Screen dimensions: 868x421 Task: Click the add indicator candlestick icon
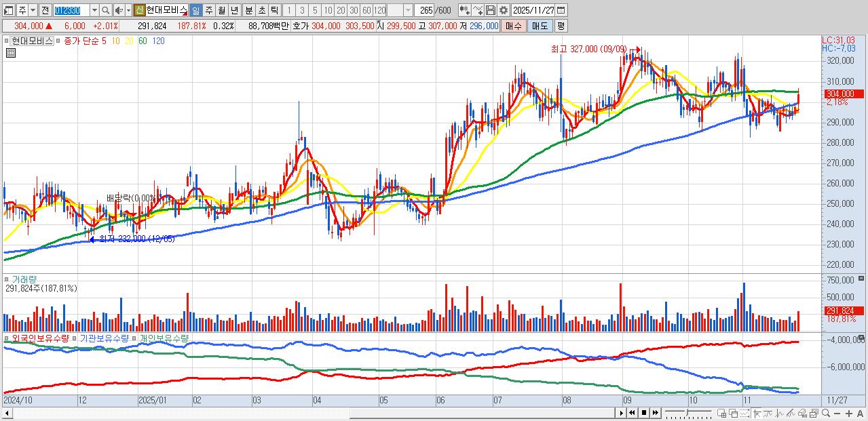[x=465, y=10]
